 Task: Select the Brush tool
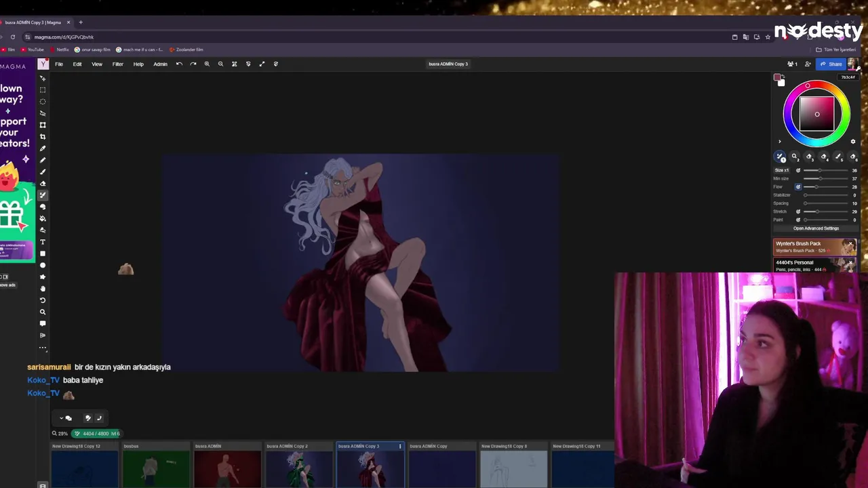pos(43,171)
